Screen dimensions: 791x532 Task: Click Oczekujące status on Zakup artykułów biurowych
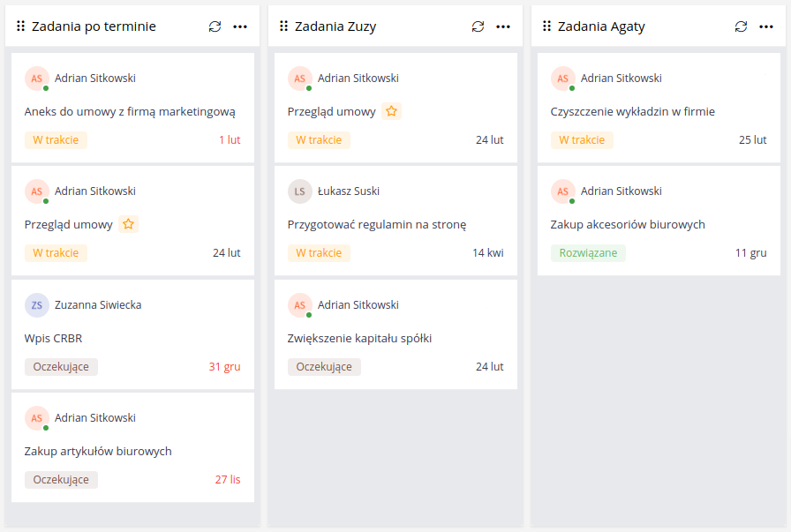61,480
